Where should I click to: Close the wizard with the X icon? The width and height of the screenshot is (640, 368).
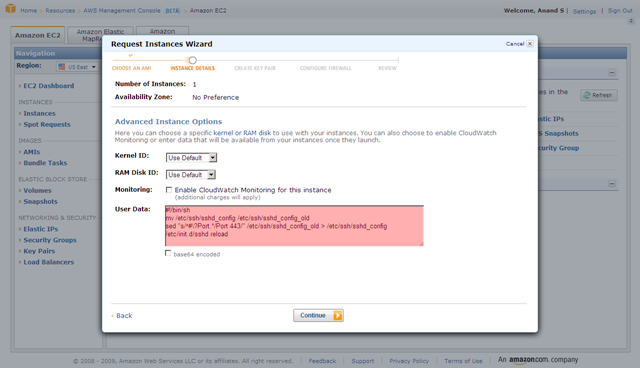click(530, 44)
